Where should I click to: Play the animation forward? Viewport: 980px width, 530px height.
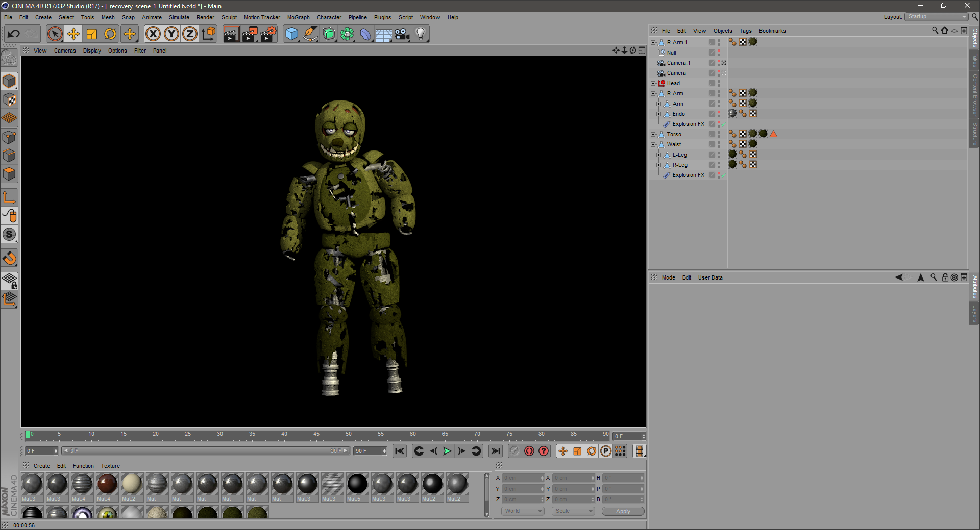tap(447, 451)
